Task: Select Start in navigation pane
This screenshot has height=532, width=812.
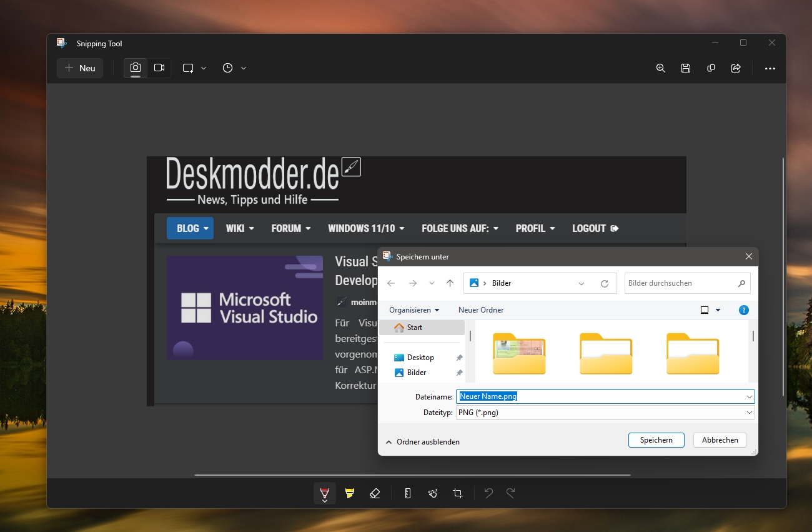Action: [422, 328]
